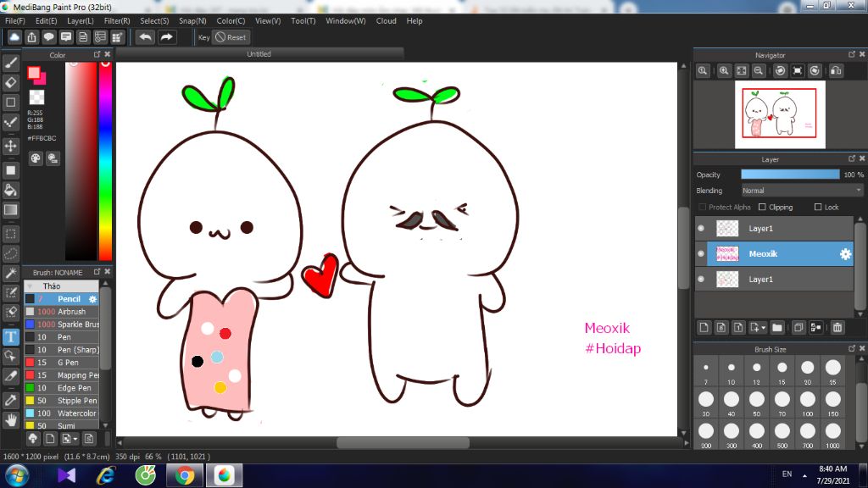
Task: Hide the Meoxik layer
Action: [x=701, y=254]
